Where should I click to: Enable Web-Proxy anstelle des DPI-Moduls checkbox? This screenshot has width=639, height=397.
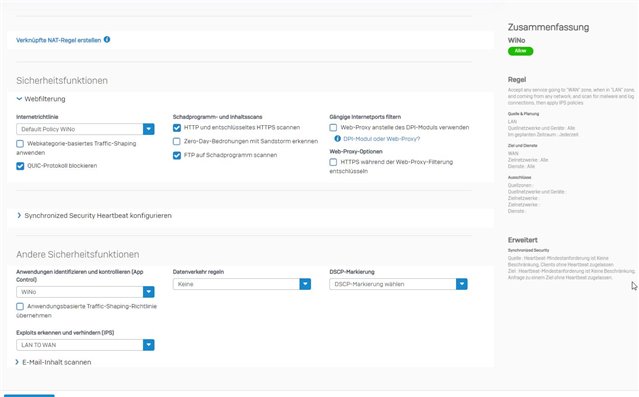pos(333,128)
